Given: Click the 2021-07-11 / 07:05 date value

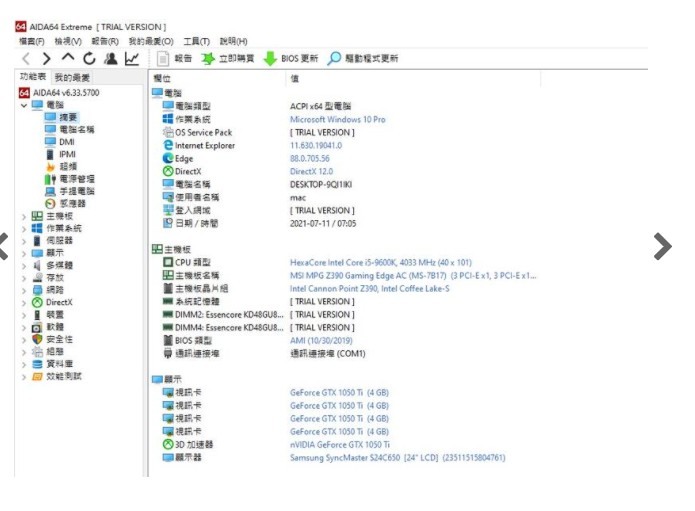Looking at the screenshot, I should click(x=323, y=223).
